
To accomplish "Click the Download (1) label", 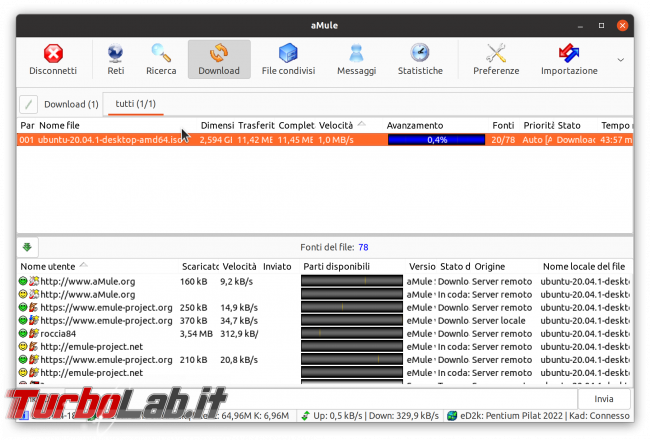I will click(71, 104).
